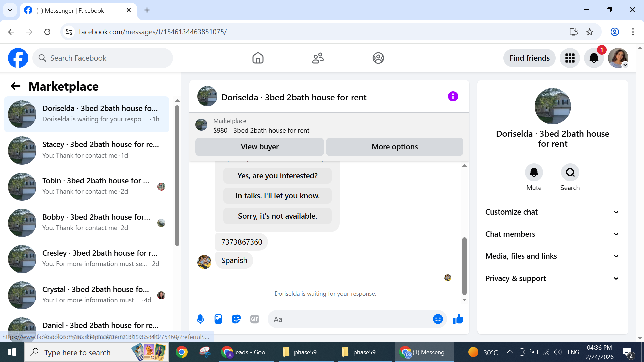Viewport: 644px width, 362px height.
Task: Click the voice clip microphone icon
Action: [x=200, y=319]
